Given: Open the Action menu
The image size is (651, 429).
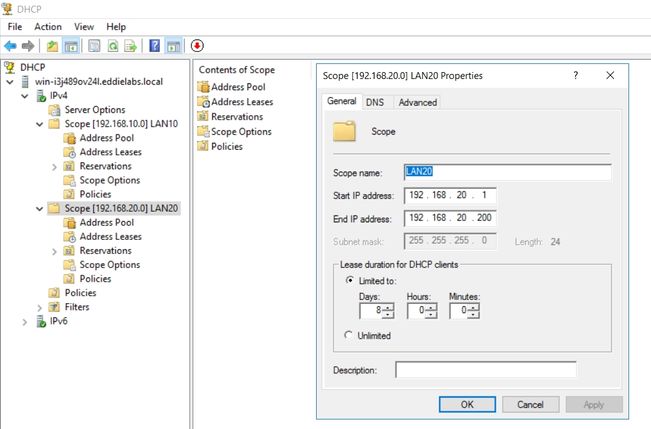Looking at the screenshot, I should pos(48,27).
